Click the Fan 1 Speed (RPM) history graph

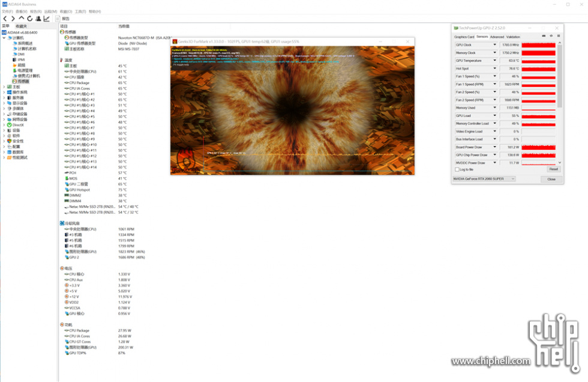point(539,85)
